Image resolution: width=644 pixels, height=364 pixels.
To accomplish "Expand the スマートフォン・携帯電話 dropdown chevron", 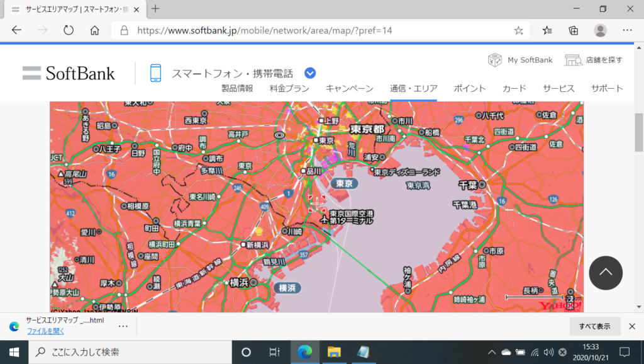I will pyautogui.click(x=310, y=73).
